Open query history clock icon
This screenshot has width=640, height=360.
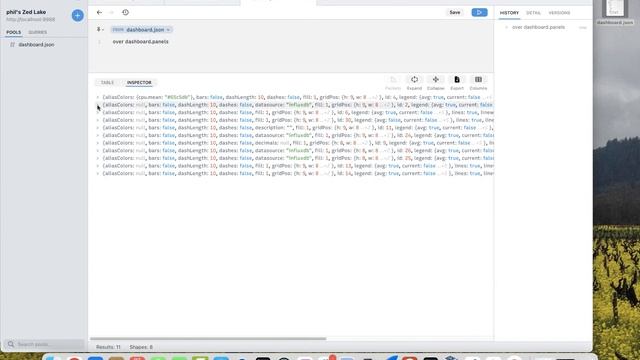[x=125, y=13]
